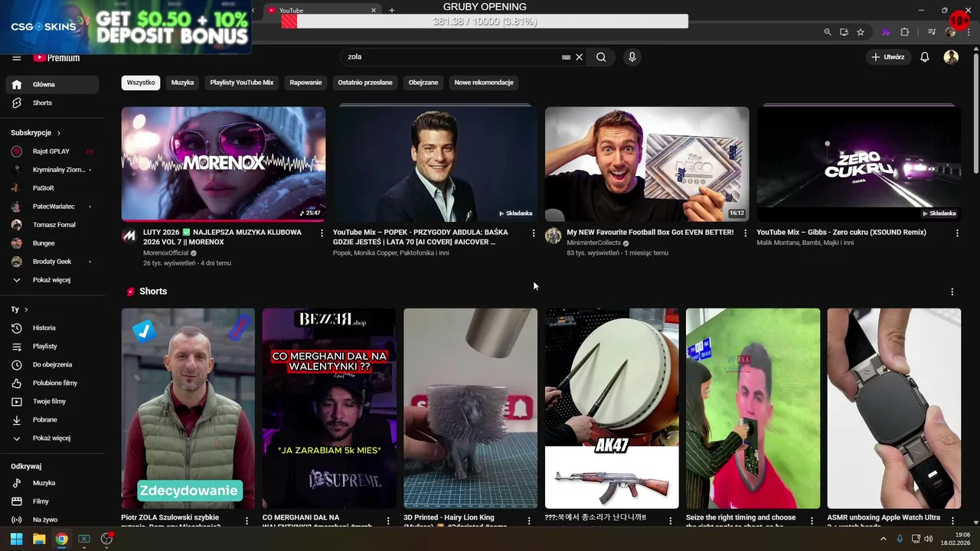This screenshot has height=551, width=980.
Task: Open a new Chrome tab
Action: pos(392,11)
